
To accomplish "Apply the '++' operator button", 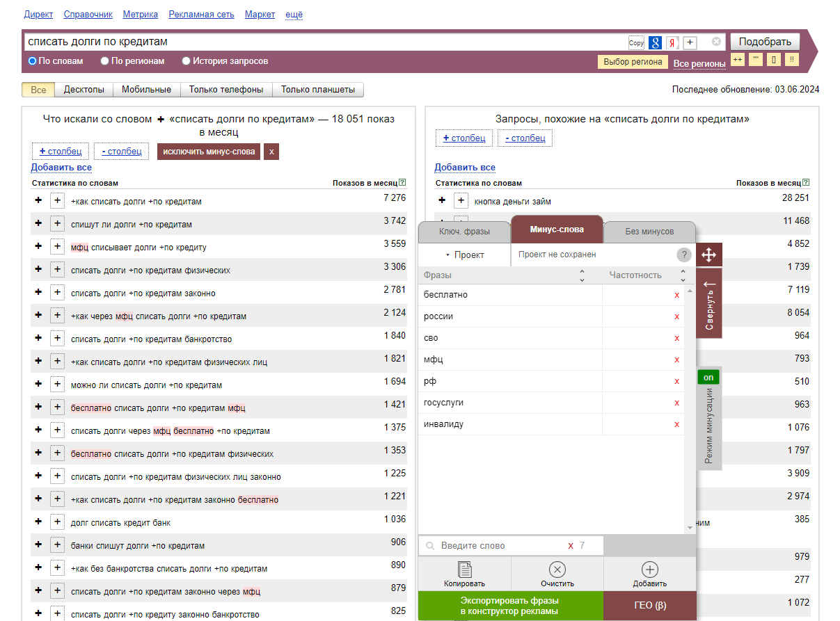I will (738, 60).
